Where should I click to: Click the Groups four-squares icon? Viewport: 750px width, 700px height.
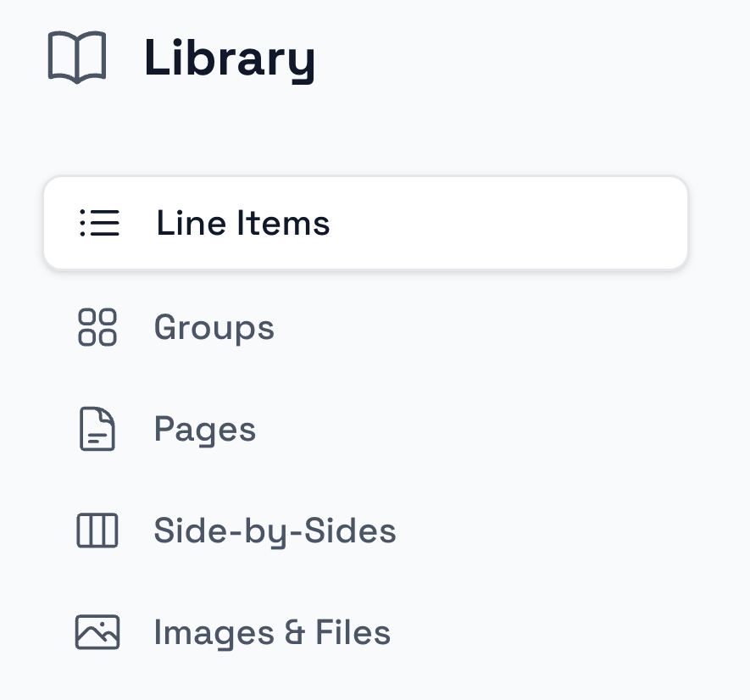coord(97,327)
